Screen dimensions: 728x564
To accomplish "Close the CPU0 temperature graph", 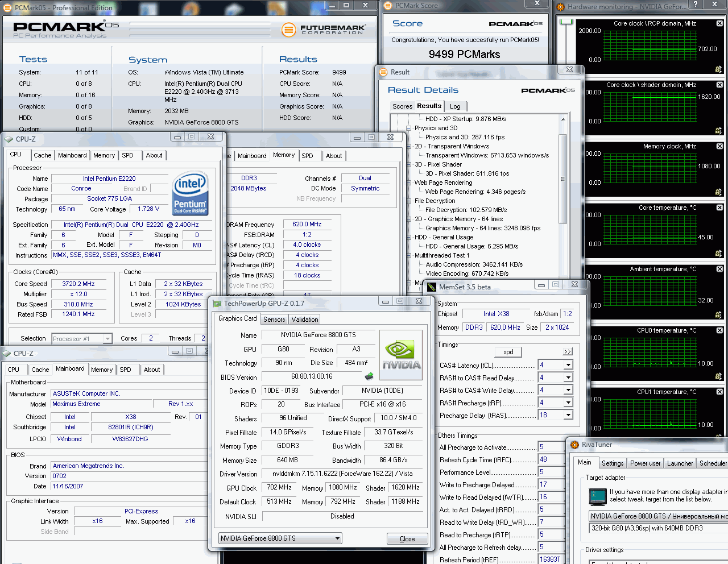I will (719, 330).
